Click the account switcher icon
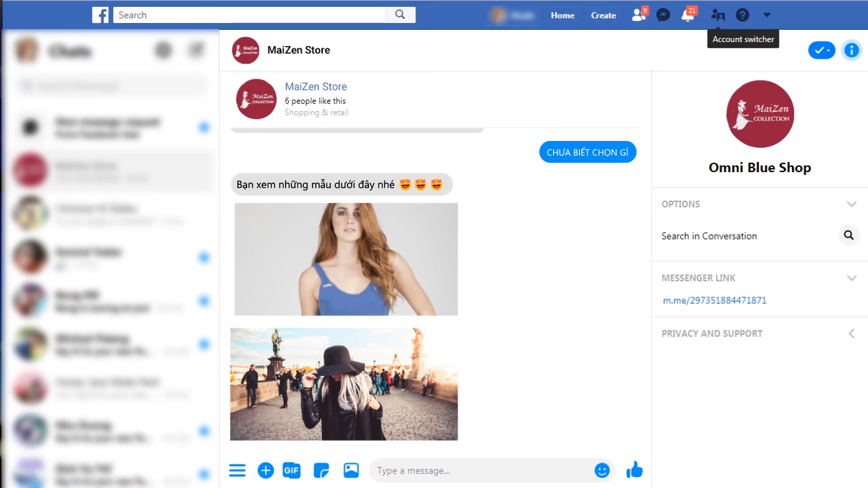The width and height of the screenshot is (868, 488). (x=718, y=15)
